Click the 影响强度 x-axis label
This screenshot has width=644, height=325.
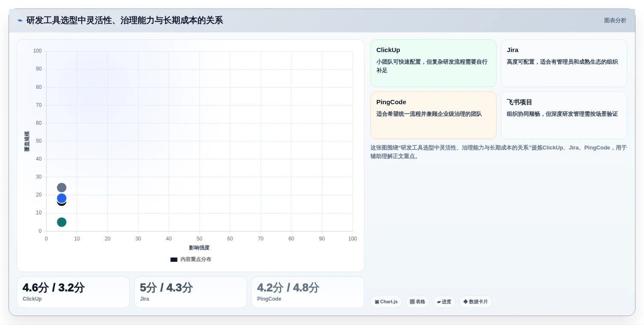(x=199, y=248)
